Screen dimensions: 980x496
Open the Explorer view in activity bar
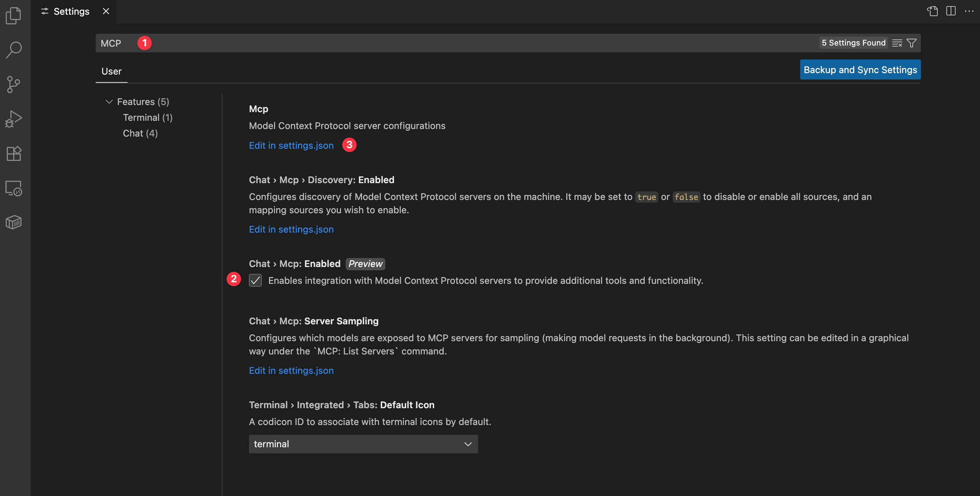[14, 16]
